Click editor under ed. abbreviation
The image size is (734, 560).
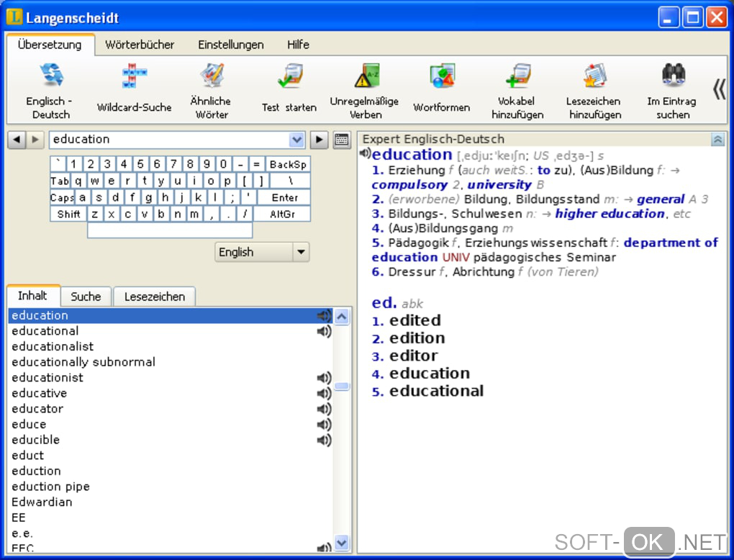click(413, 356)
